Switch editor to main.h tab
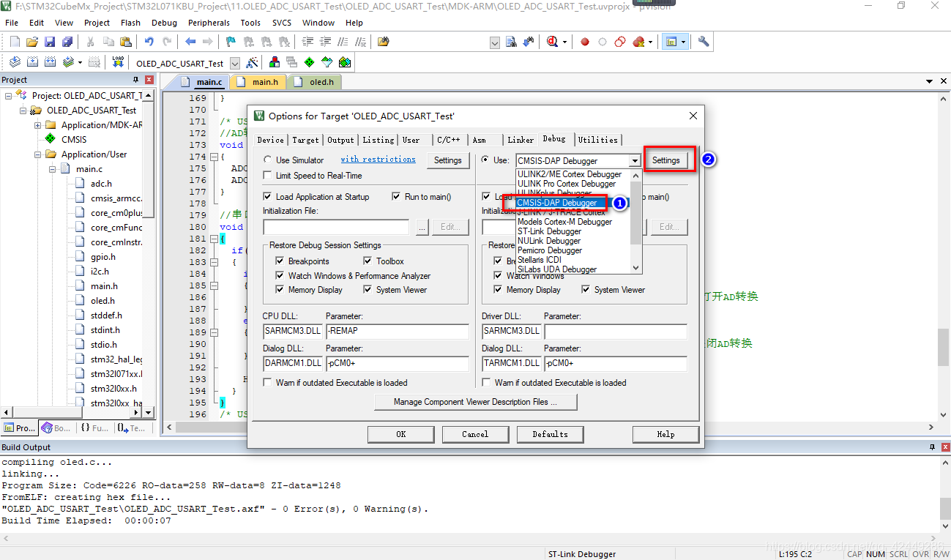This screenshot has width=951, height=560. click(259, 82)
